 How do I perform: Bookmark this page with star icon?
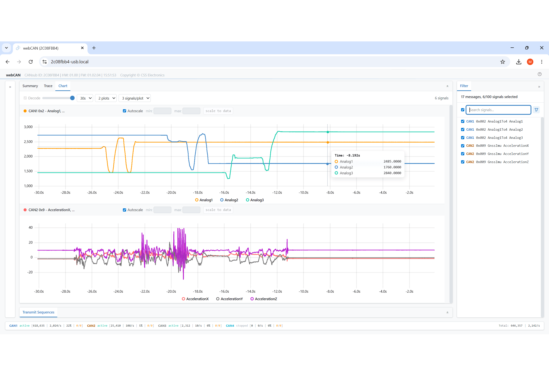(502, 62)
